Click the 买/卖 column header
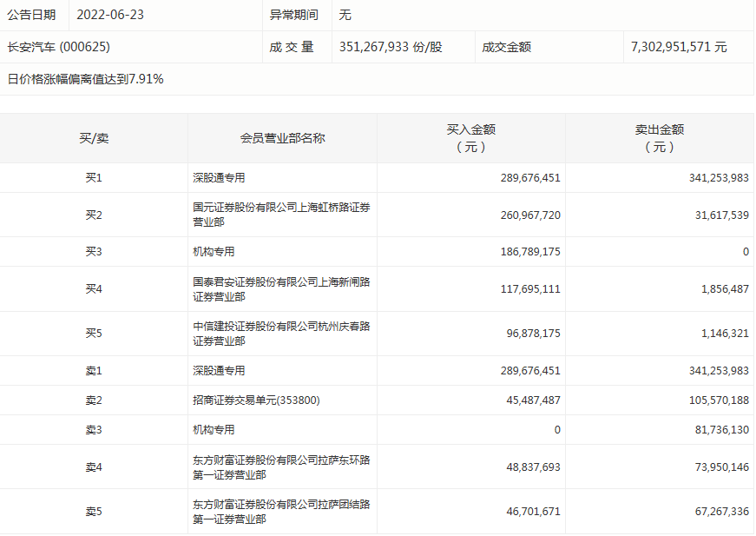 pyautogui.click(x=94, y=138)
